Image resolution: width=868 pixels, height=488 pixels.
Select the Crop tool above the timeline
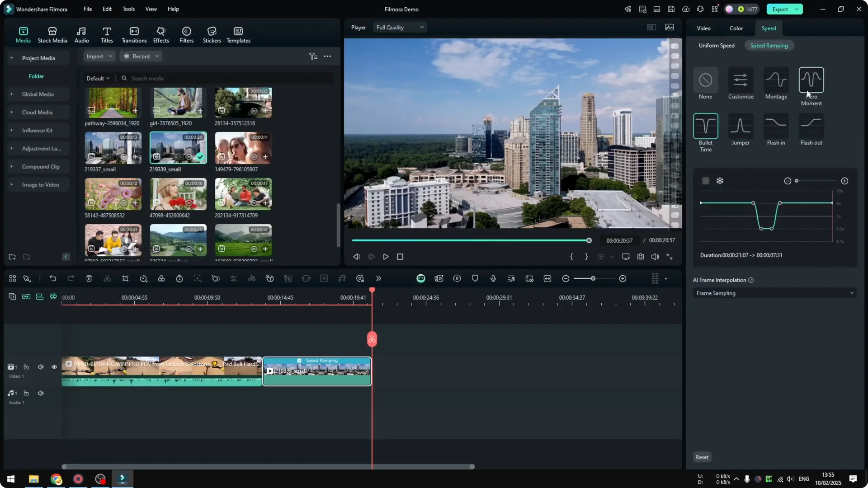coord(125,278)
